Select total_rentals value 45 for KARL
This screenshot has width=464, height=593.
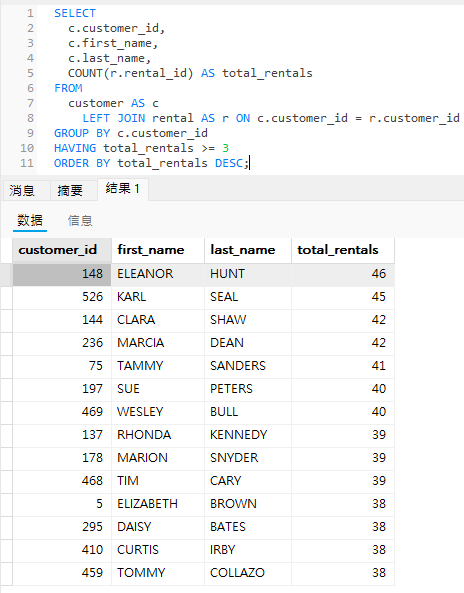pyautogui.click(x=343, y=297)
